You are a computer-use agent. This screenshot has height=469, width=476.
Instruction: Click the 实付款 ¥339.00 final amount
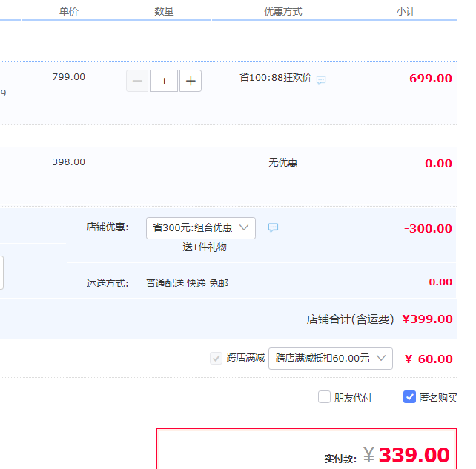point(414,455)
